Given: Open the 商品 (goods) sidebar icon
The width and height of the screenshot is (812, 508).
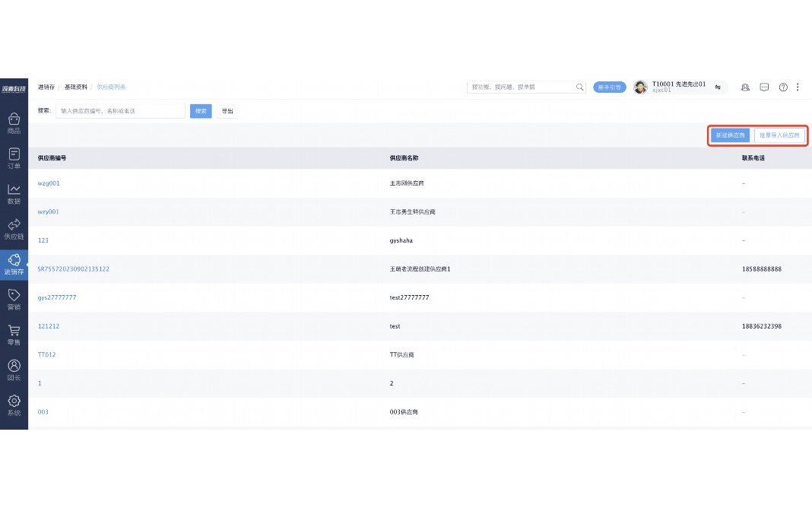Looking at the screenshot, I should 14,123.
